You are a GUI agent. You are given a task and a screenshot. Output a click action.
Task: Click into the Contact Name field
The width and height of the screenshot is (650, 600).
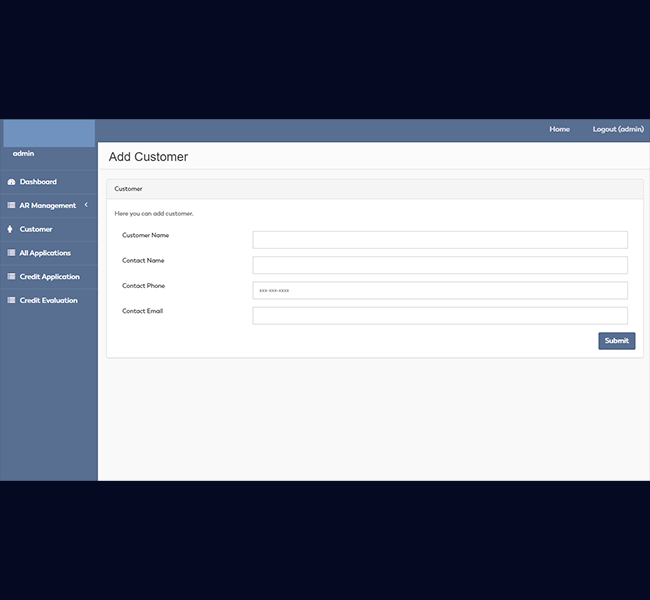(440, 265)
